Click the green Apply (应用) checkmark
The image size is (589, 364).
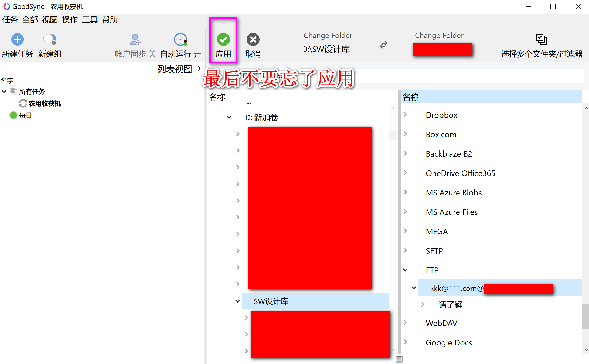tap(223, 40)
